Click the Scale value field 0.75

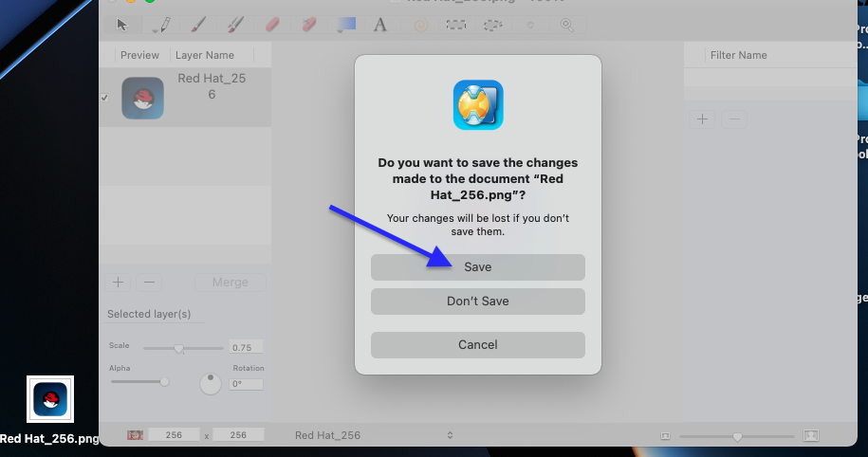[246, 347]
